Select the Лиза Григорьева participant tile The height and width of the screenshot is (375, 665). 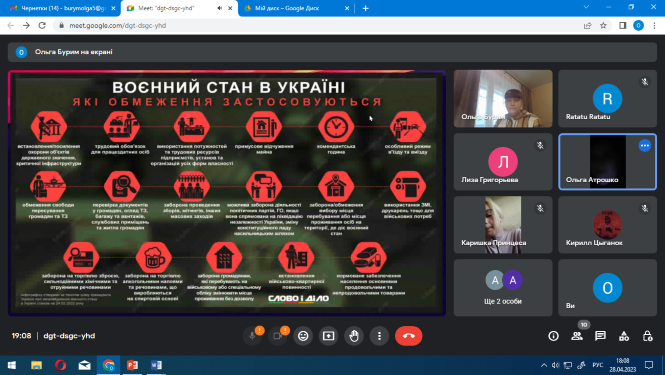503,162
